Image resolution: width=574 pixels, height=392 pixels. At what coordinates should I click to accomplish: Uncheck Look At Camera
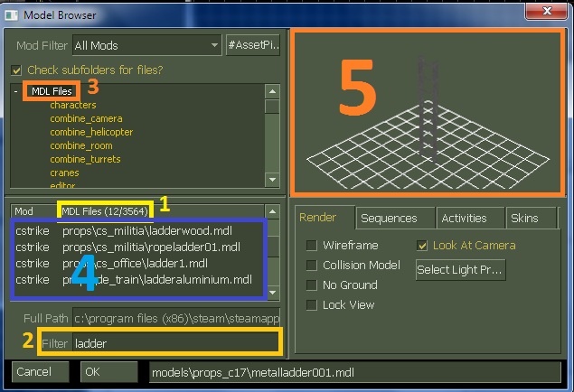tap(423, 246)
